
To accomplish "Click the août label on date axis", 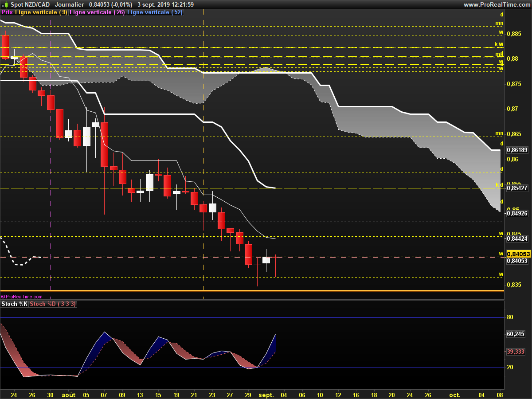I will pos(68,395).
